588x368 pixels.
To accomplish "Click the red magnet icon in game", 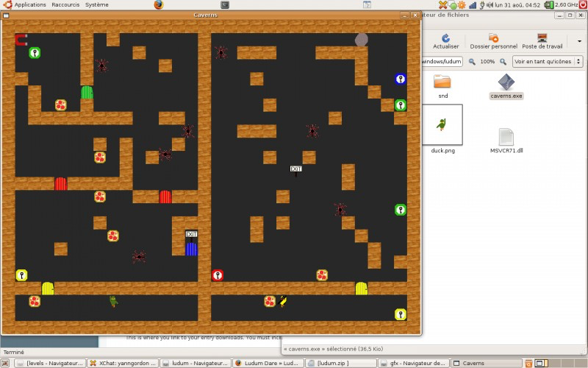I will click(21, 40).
